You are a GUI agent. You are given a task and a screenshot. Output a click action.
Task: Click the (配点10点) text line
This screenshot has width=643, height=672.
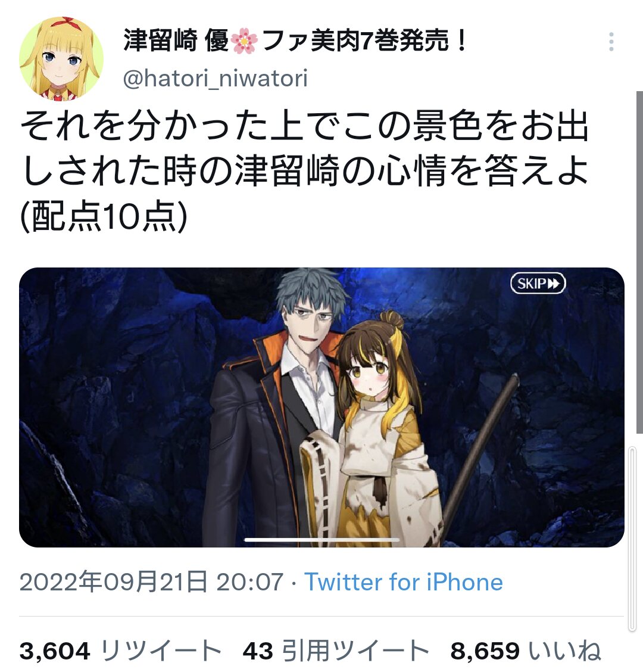(104, 216)
